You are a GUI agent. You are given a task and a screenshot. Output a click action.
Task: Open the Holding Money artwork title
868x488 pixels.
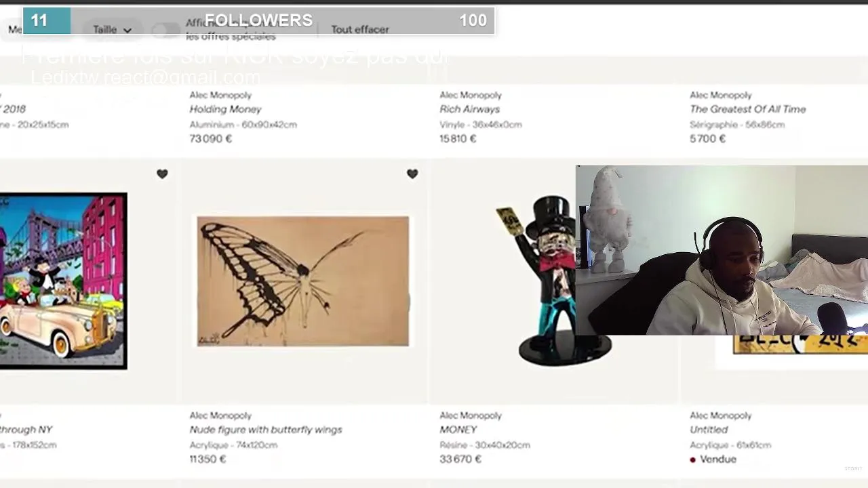(x=225, y=109)
